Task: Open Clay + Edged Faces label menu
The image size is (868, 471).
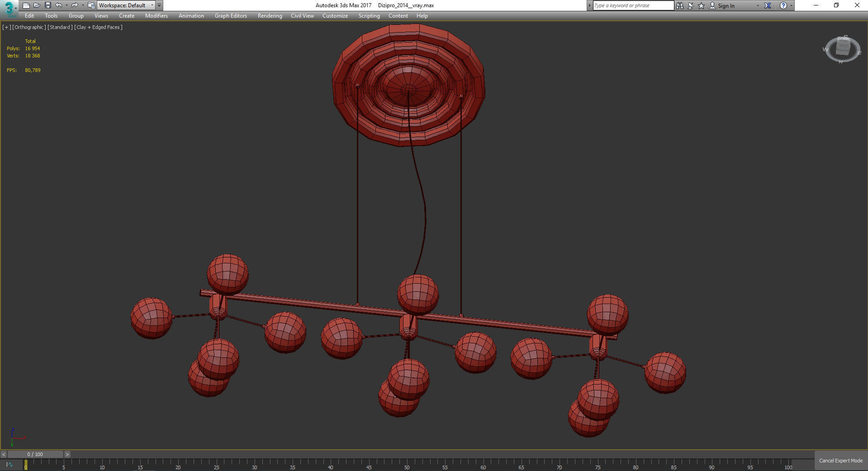Action: click(98, 27)
